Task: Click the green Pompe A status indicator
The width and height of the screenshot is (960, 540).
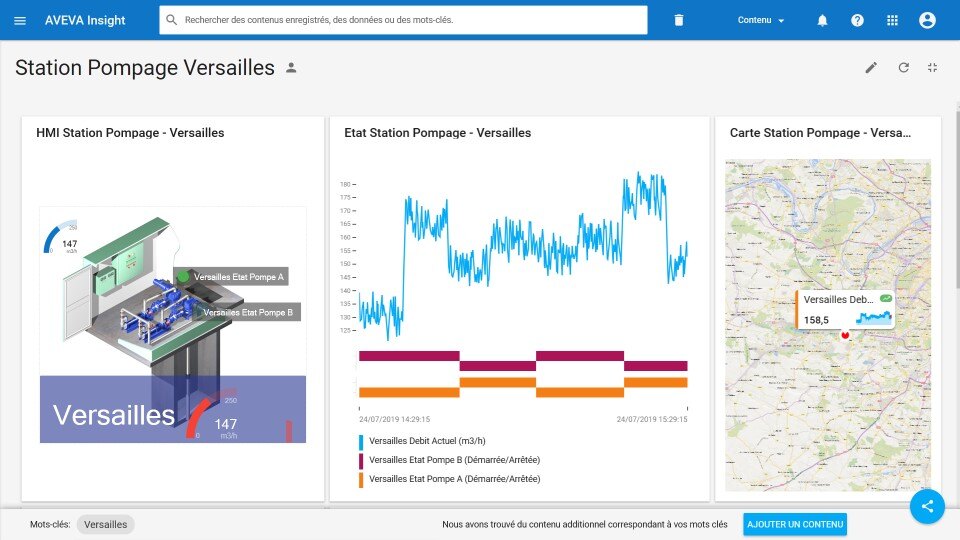Action: 183,277
